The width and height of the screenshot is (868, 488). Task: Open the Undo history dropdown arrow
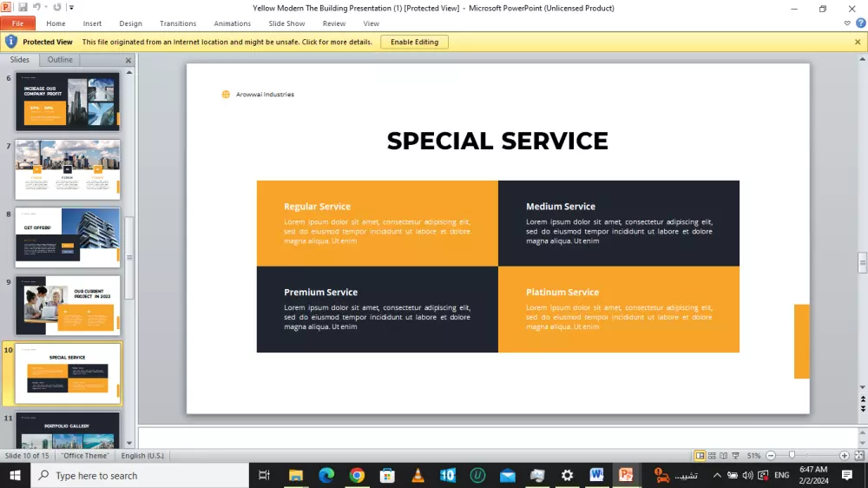46,8
